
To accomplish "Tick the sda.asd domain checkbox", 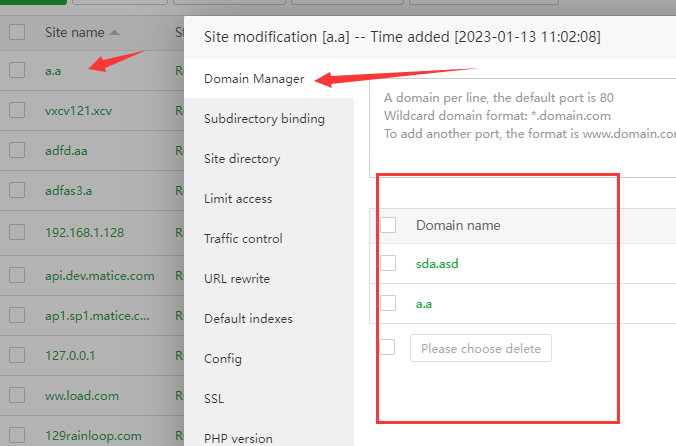I will click(x=388, y=263).
